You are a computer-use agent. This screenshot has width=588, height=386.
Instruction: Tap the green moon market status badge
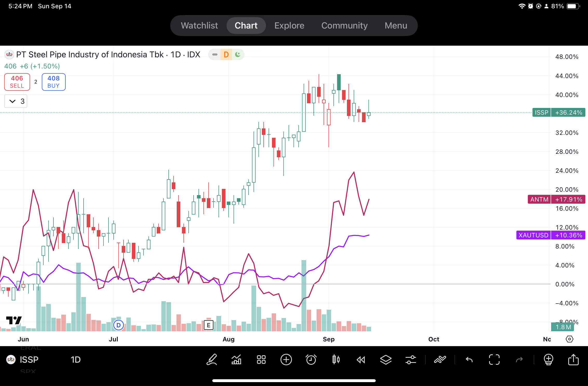pos(238,54)
